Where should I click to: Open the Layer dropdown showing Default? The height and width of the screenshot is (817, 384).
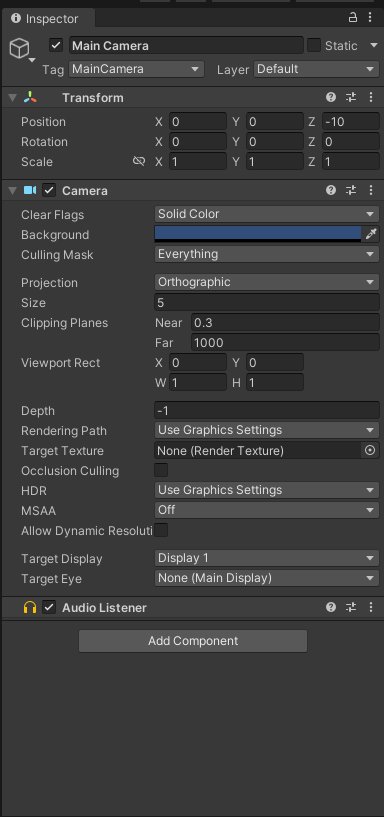(x=316, y=69)
